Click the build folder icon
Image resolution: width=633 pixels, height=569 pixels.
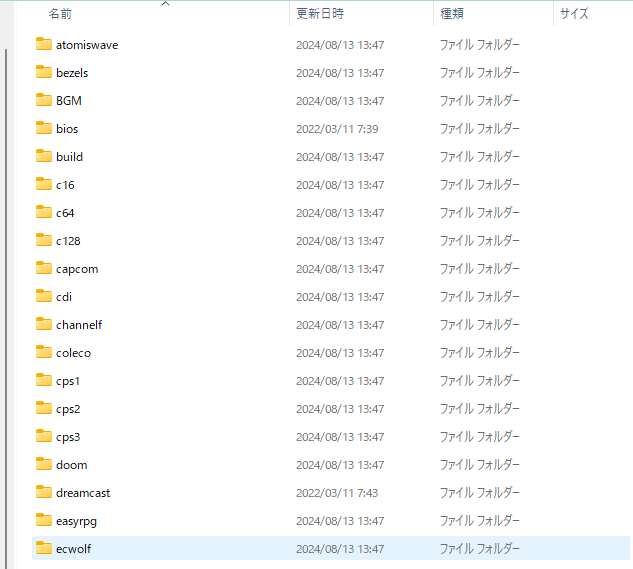44,156
